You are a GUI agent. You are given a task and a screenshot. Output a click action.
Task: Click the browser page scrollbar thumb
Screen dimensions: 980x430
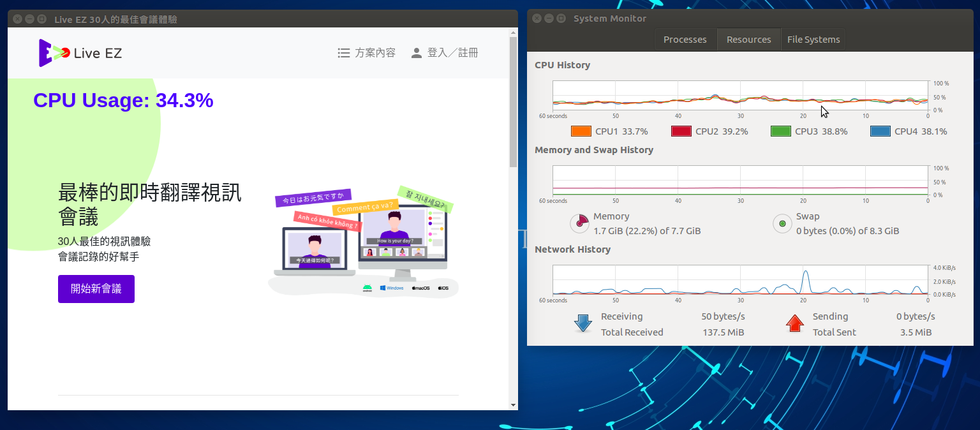tap(513, 102)
